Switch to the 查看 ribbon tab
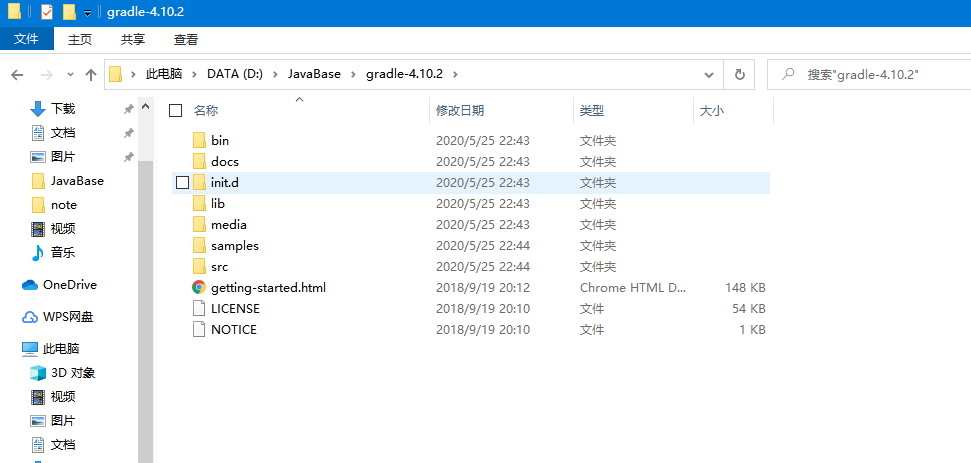 coord(186,40)
